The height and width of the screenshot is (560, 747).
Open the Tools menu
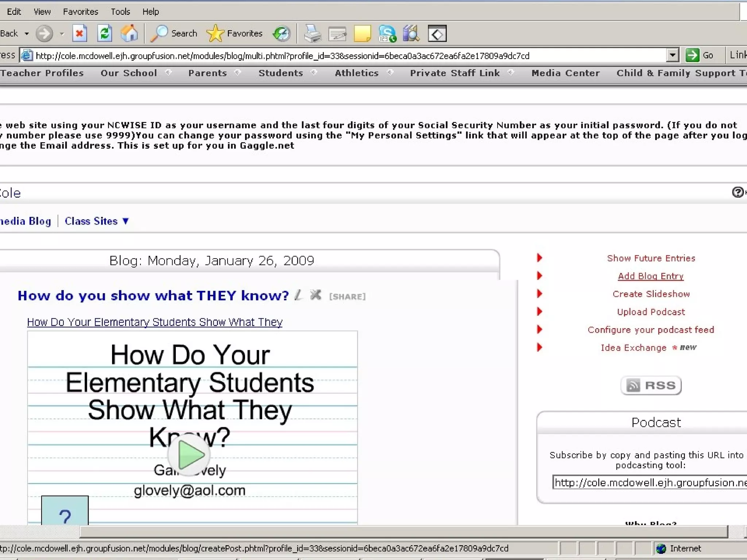coord(120,12)
